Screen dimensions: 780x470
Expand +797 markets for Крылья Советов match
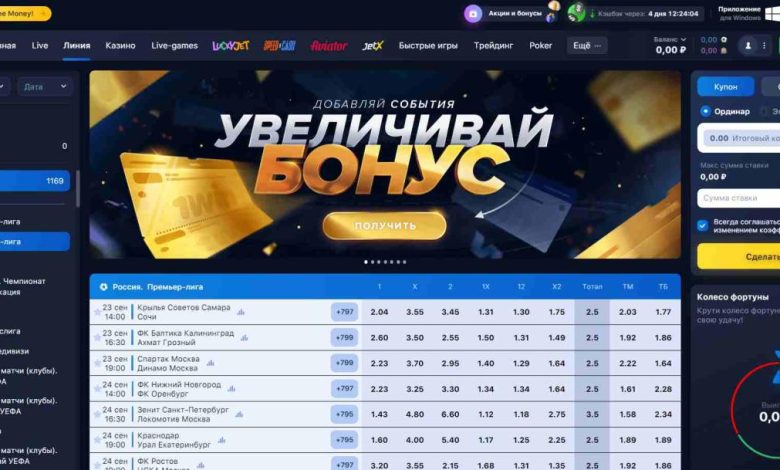point(344,312)
